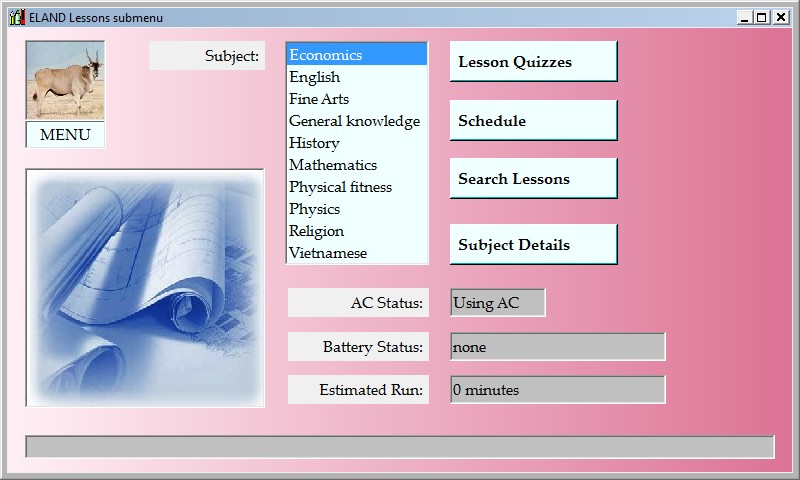Image resolution: width=800 pixels, height=480 pixels.
Task: View Subject Details
Action: click(x=533, y=245)
